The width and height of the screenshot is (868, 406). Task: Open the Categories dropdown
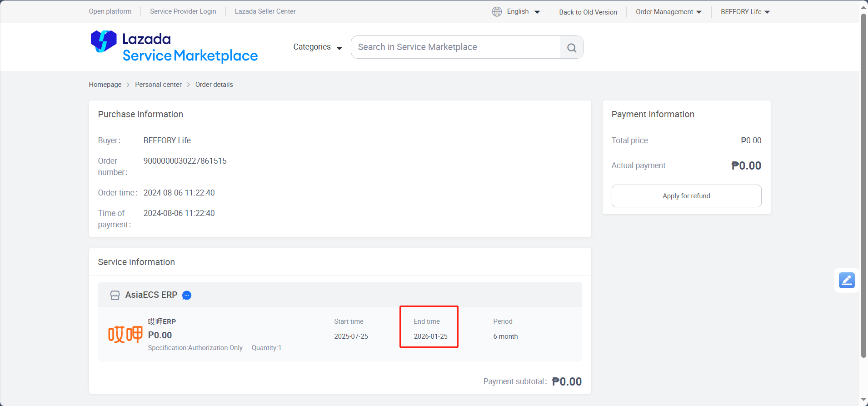(318, 47)
